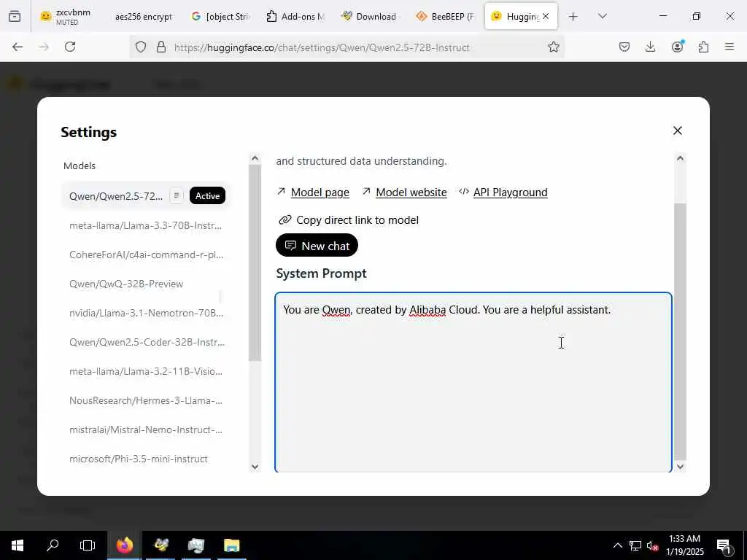Image resolution: width=747 pixels, height=560 pixels.
Task: Click the site security padlock icon
Action: 161,47
